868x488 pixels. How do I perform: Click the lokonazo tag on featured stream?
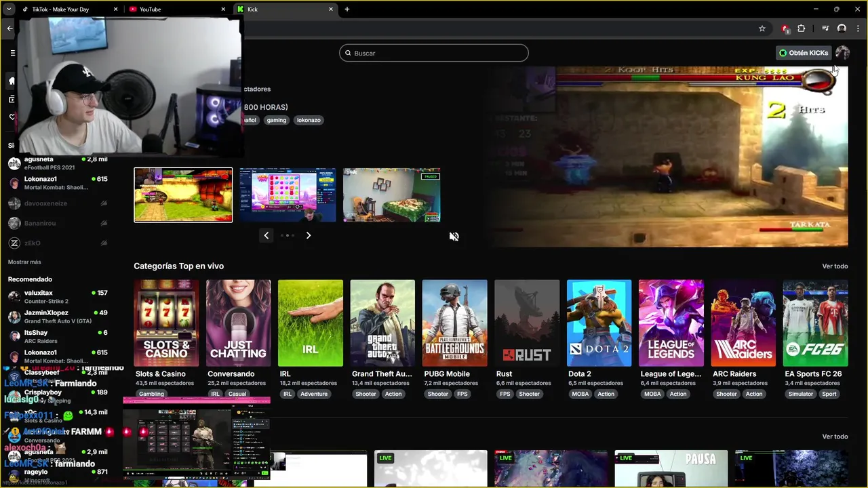click(309, 120)
